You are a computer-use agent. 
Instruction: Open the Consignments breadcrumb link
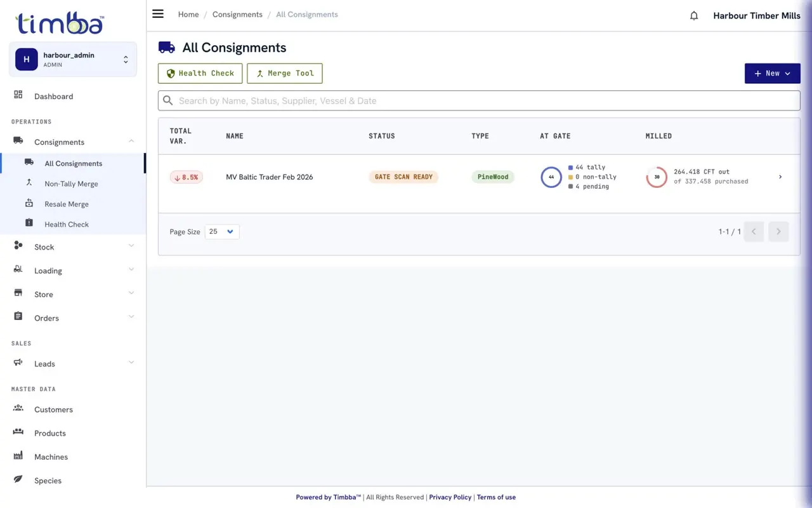pos(237,15)
